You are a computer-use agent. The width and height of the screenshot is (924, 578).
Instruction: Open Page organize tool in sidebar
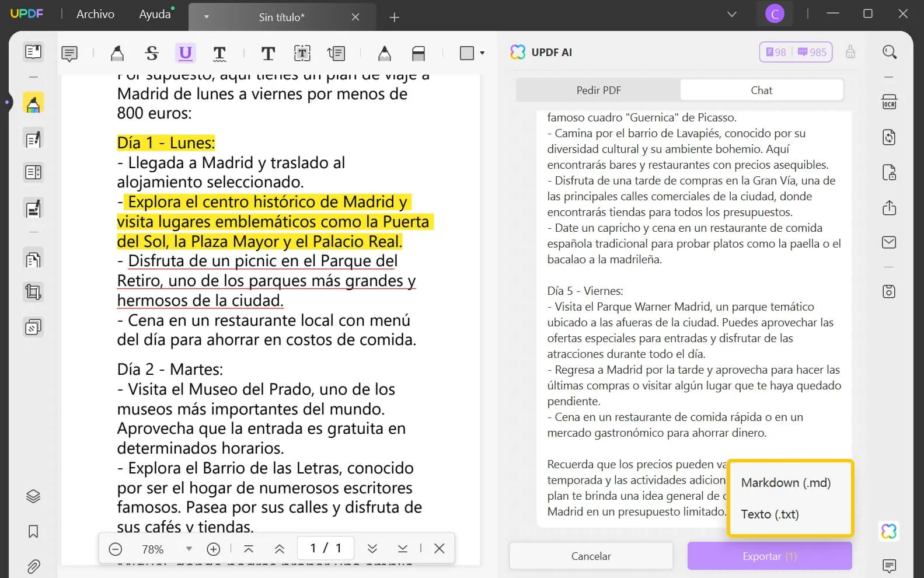tap(33, 258)
